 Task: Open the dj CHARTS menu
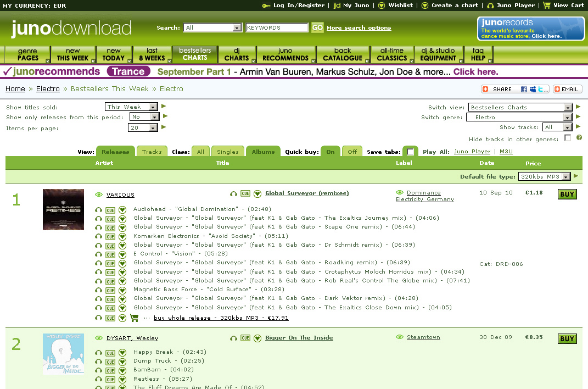pos(237,54)
